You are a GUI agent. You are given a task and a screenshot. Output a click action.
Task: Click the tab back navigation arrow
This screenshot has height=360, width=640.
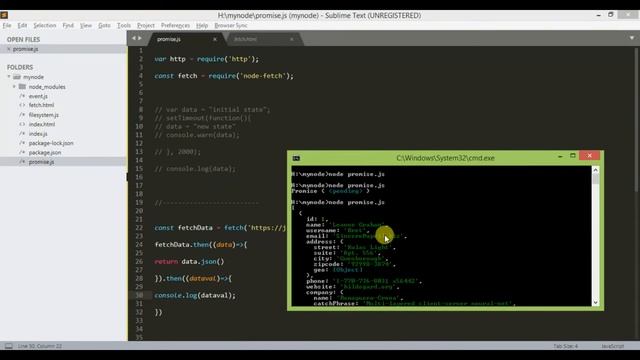(x=133, y=38)
